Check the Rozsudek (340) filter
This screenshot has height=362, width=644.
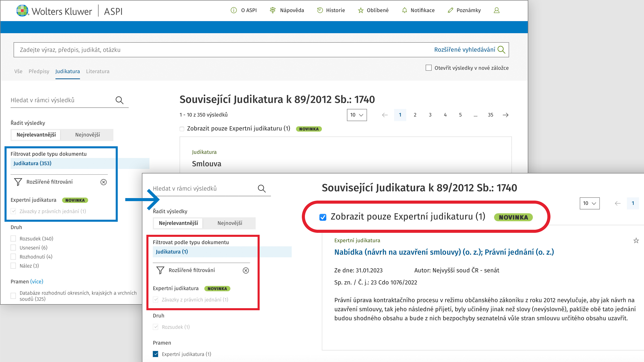(x=13, y=239)
